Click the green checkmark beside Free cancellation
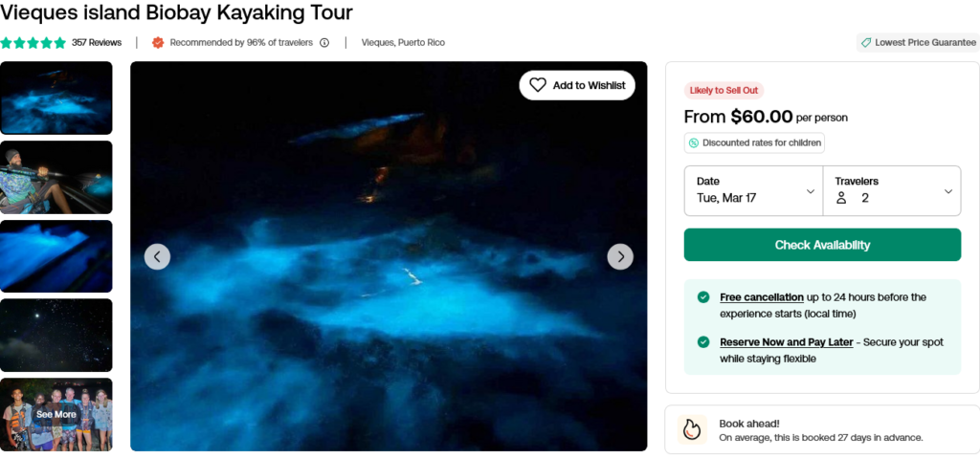The width and height of the screenshot is (980, 458). 703,297
